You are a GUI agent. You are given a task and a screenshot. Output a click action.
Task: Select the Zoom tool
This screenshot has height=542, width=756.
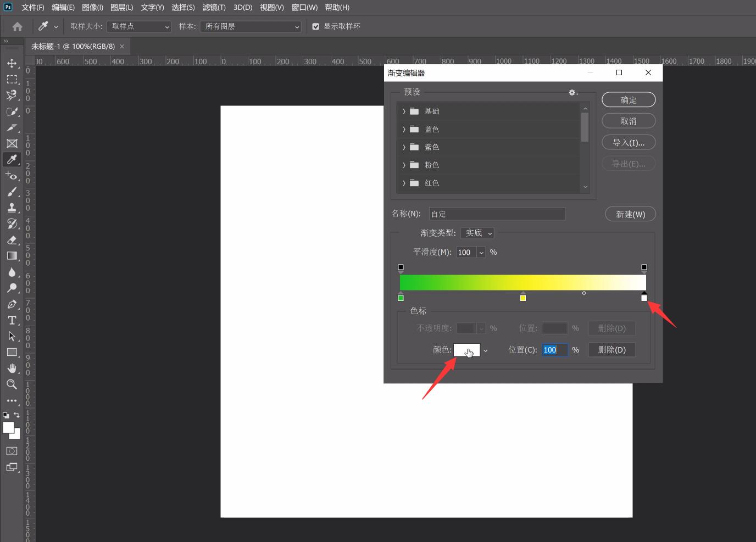tap(12, 384)
